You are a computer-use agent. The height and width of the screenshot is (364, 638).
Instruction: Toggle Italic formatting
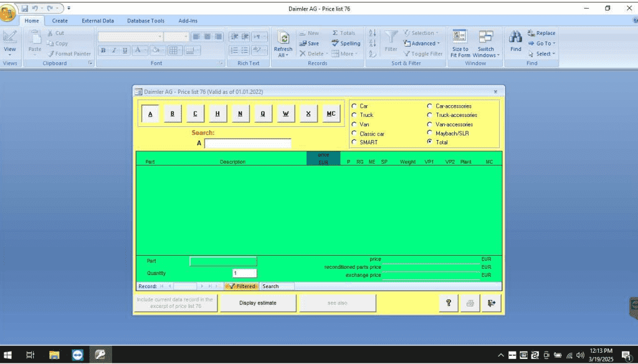pos(114,50)
